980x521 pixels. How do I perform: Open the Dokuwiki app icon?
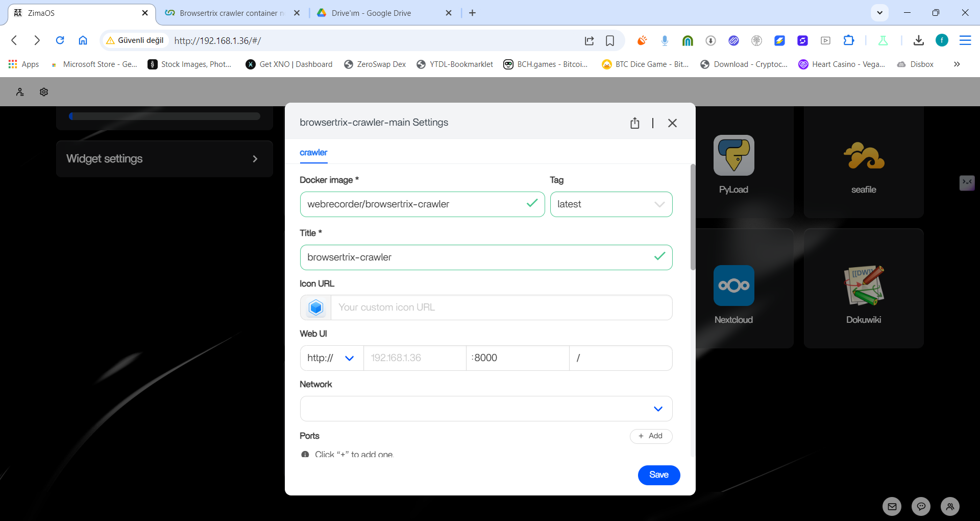(863, 286)
